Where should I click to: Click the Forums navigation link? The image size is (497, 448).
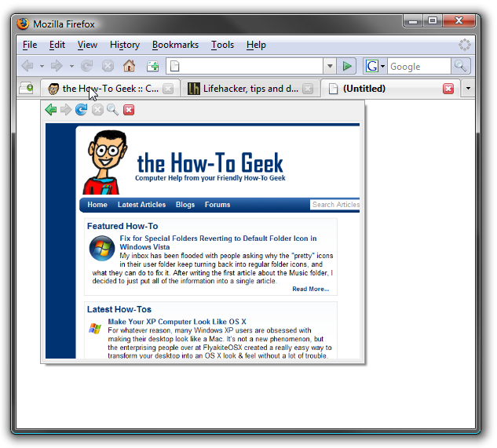pos(217,205)
